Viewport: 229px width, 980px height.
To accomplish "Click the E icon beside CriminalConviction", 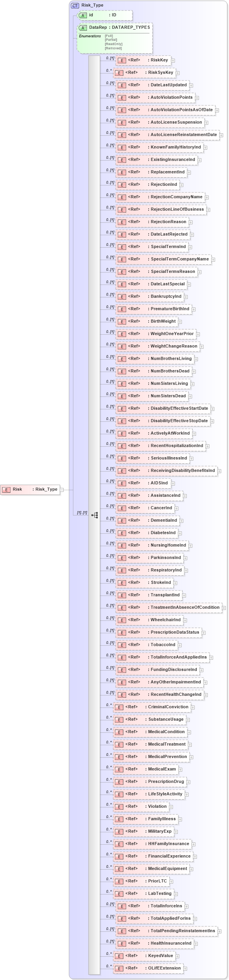I will (x=119, y=707).
